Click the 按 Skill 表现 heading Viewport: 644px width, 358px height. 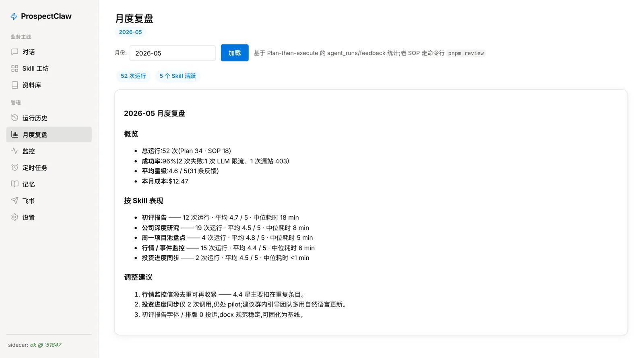(144, 201)
